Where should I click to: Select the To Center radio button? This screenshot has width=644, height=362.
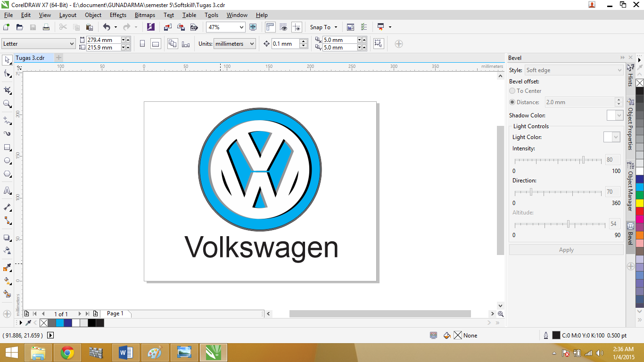[512, 91]
